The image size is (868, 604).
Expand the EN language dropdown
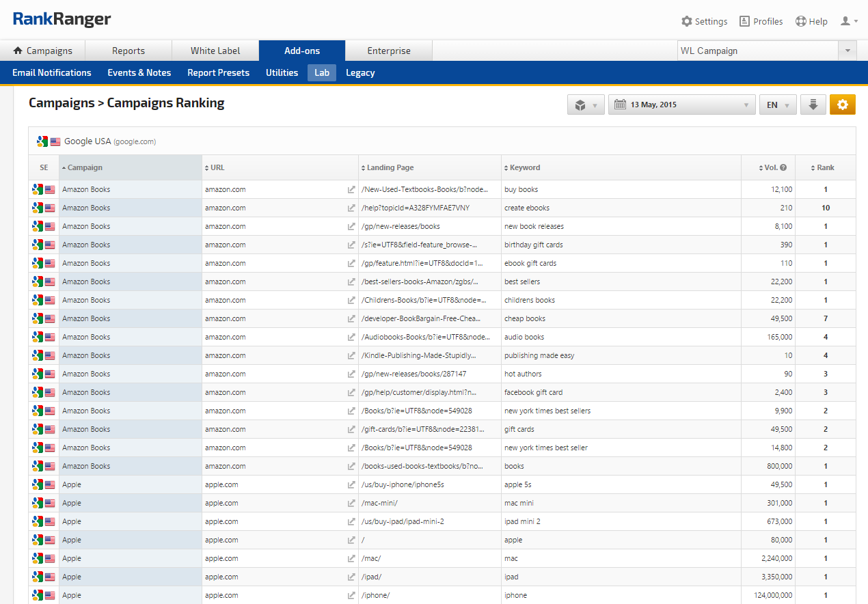tap(778, 105)
